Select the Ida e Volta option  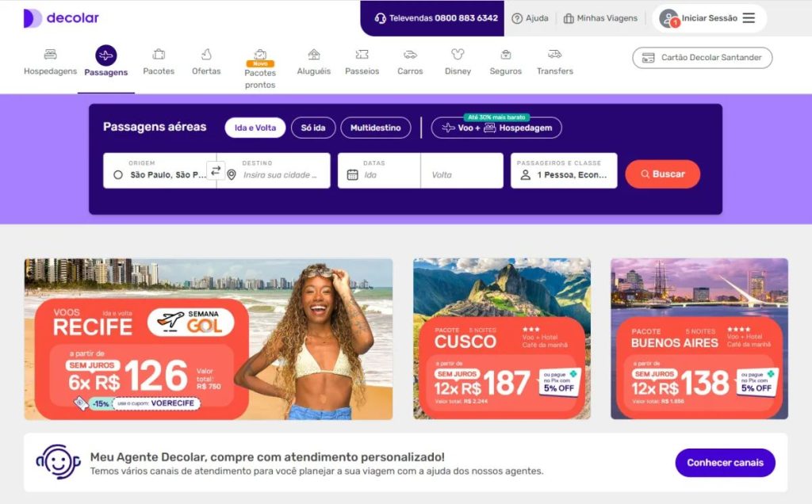[255, 128]
